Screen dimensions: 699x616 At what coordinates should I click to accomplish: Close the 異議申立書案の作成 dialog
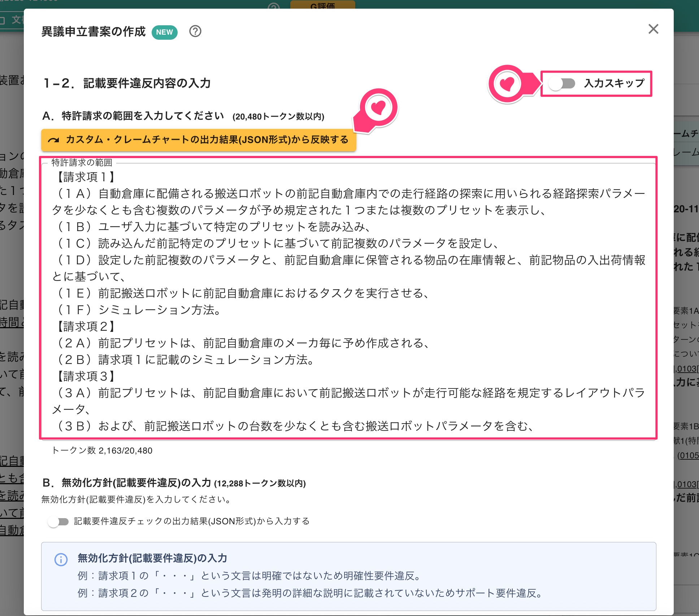[x=653, y=29]
